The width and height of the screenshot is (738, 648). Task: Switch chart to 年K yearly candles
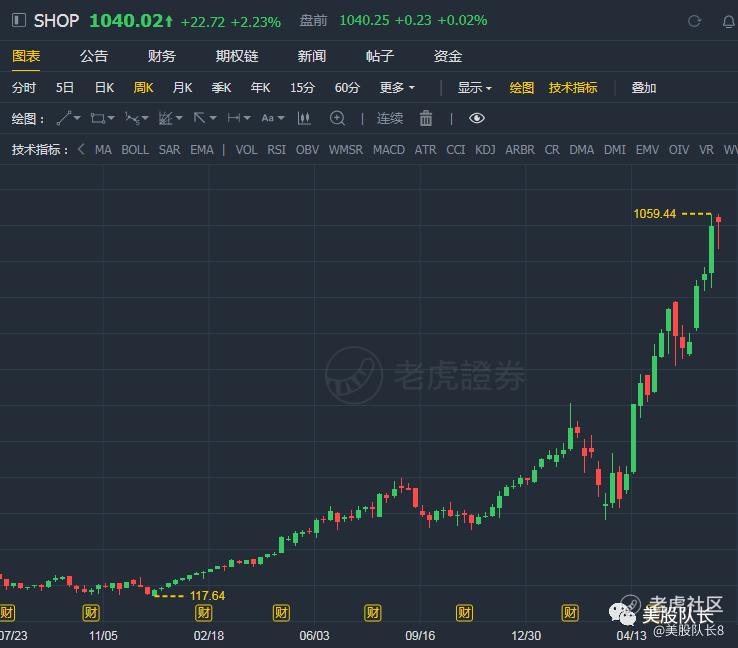pyautogui.click(x=260, y=88)
